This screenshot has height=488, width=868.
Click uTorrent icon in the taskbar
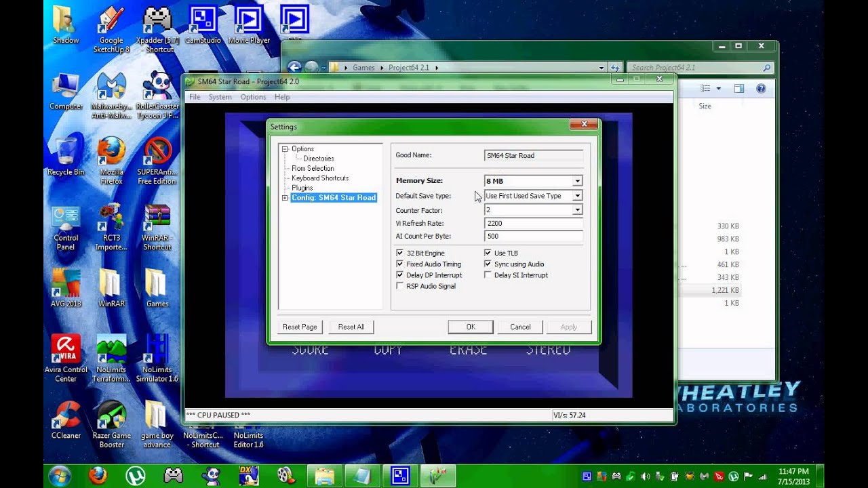coord(136,476)
